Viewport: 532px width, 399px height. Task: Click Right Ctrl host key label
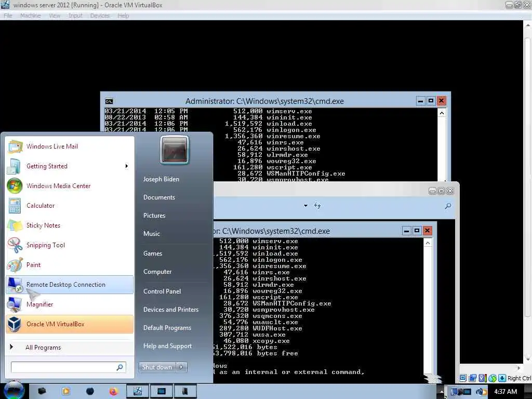[x=520, y=378]
